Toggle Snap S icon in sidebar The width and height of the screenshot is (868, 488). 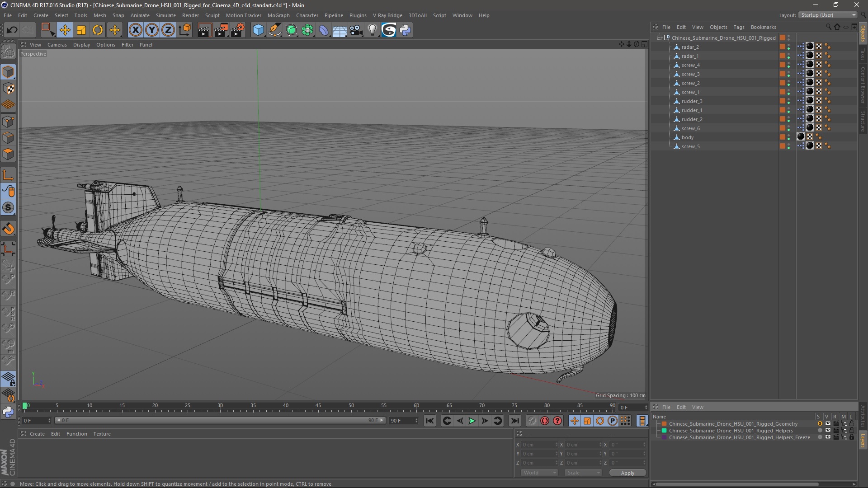pos(8,208)
